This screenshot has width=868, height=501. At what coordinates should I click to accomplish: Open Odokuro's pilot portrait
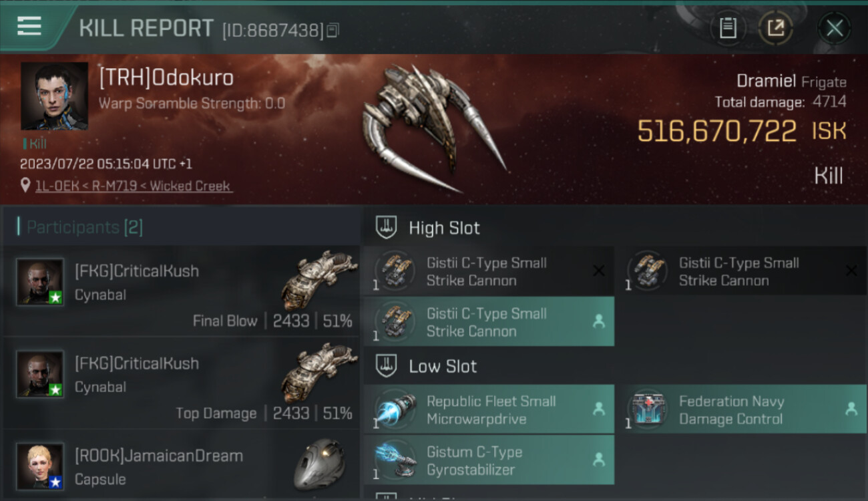pyautogui.click(x=54, y=96)
